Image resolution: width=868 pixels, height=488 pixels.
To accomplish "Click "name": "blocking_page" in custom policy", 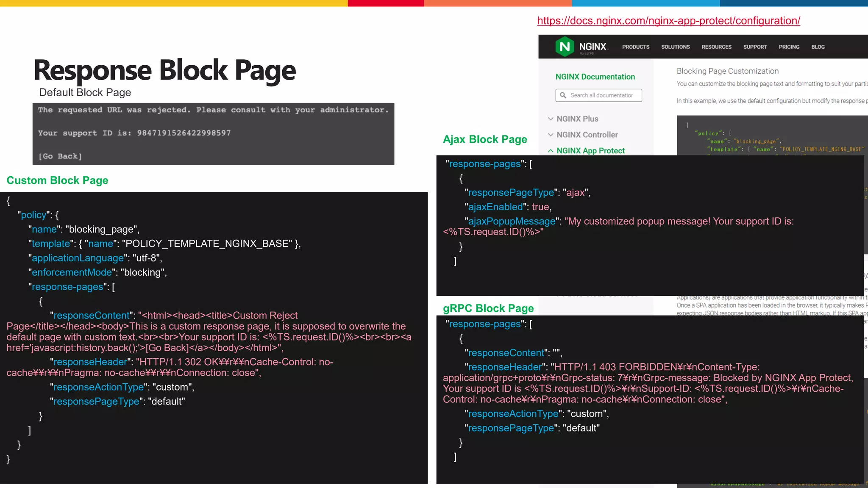I will click(x=84, y=229).
